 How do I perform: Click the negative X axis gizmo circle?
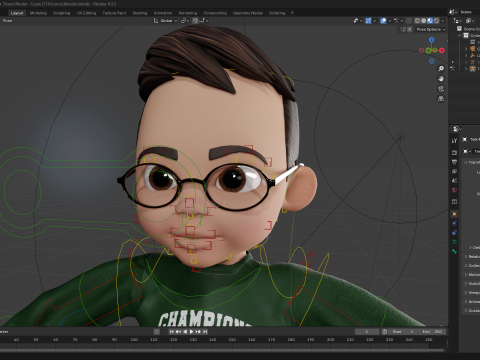tap(421, 50)
